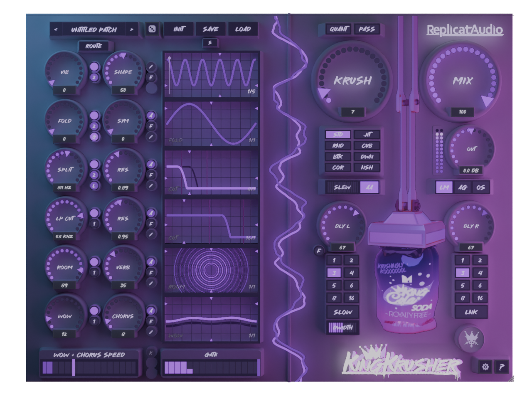Image resolution: width=532 pixels, height=399 pixels.
Task: Click the pencil icon beside the VERB knob
Action: click(151, 283)
